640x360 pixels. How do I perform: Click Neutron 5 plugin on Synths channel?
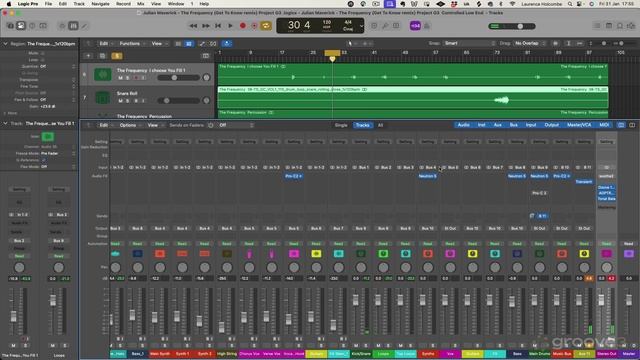[x=427, y=176]
